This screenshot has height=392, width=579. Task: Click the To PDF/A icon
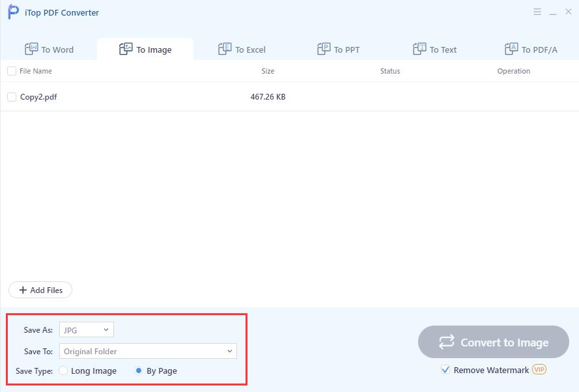[511, 49]
